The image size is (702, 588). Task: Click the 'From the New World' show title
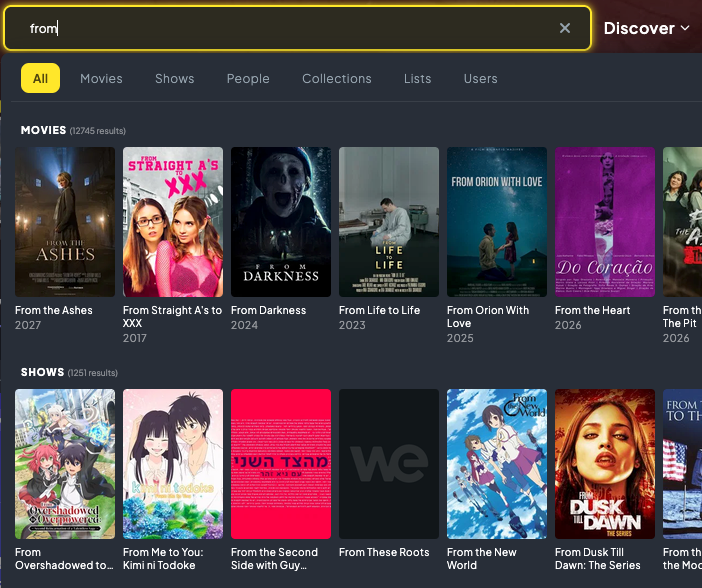point(482,558)
